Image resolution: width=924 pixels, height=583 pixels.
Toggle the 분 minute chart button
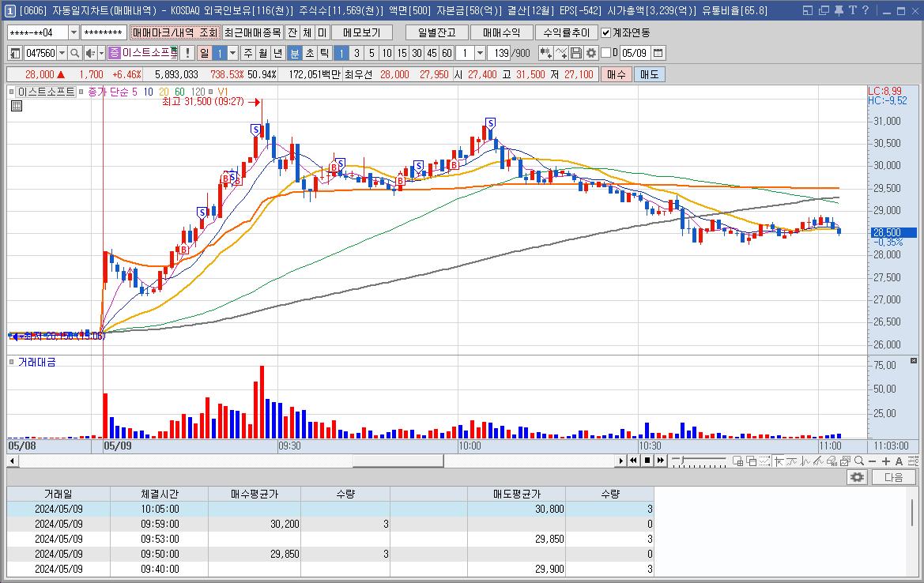[295, 53]
